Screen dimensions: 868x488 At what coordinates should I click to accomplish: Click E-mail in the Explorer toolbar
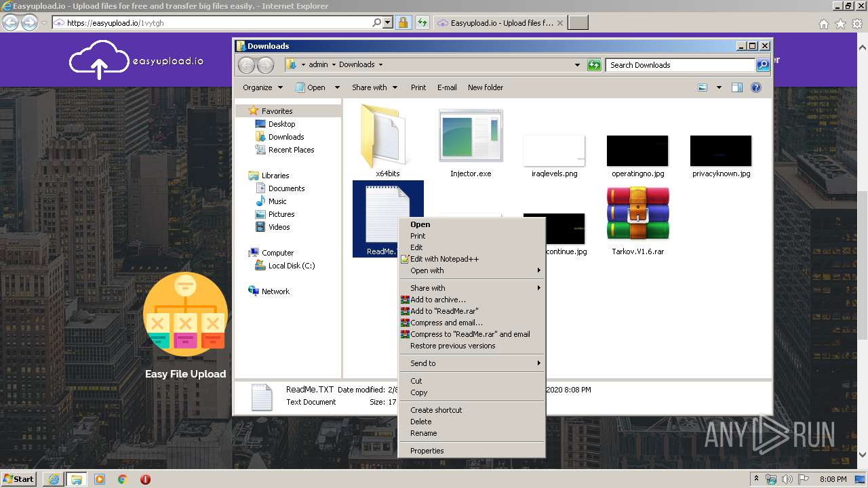tap(447, 87)
